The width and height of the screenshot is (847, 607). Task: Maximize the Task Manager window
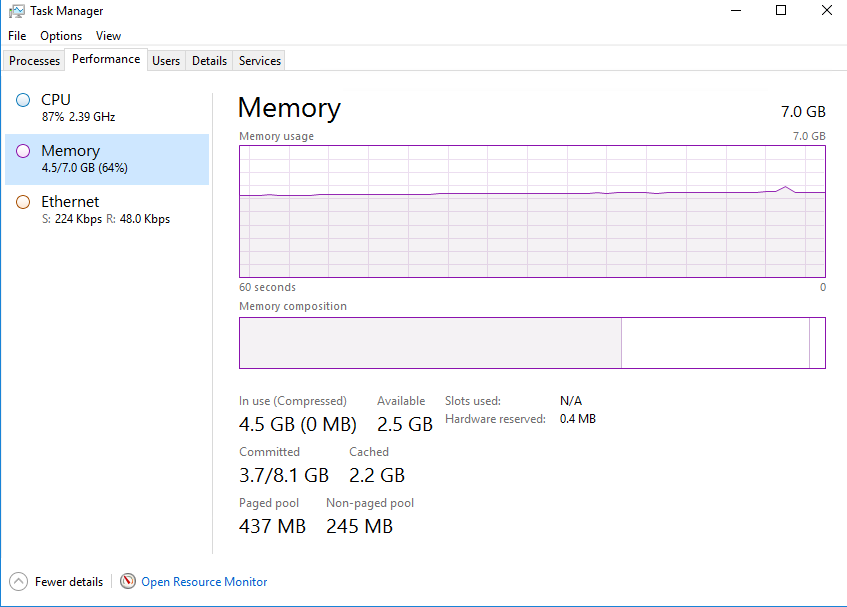(x=781, y=11)
